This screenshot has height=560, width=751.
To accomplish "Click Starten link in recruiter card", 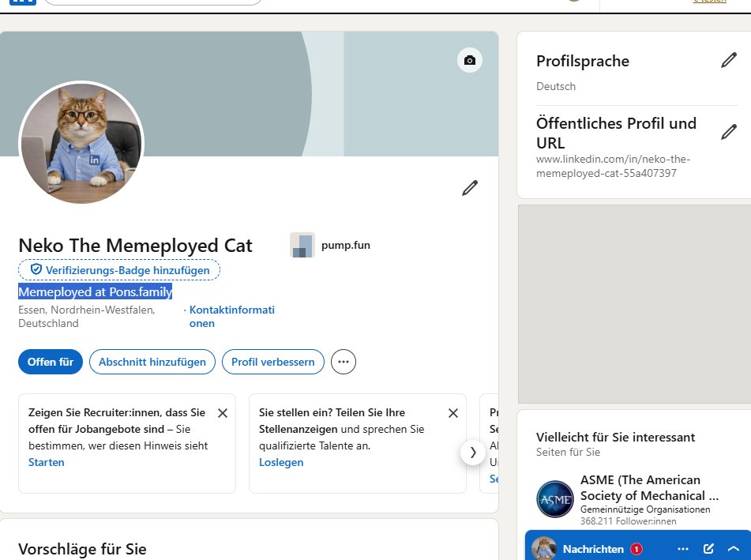I will [x=46, y=462].
